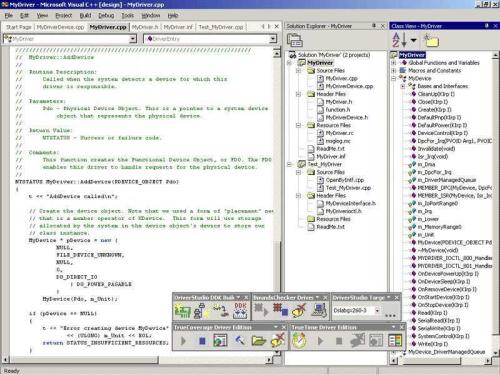Select MyDeviceInterface.h in Solution Explorer
The image size is (500, 375).
click(x=351, y=203)
